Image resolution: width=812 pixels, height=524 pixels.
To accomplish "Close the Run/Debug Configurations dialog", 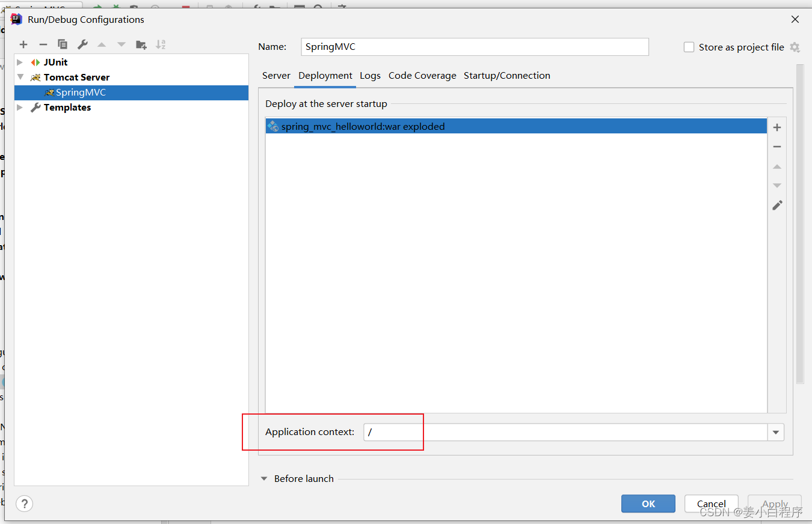I will click(x=795, y=19).
